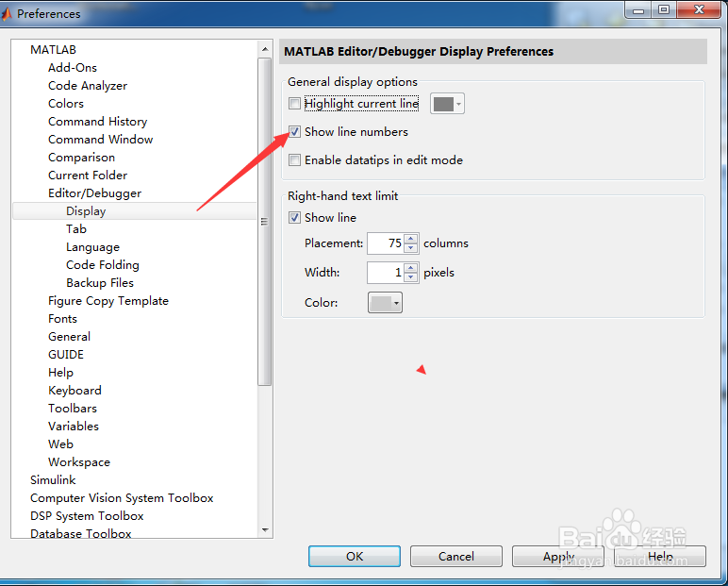This screenshot has height=586, width=728.
Task: Select Code Folding preferences
Action: (x=103, y=265)
